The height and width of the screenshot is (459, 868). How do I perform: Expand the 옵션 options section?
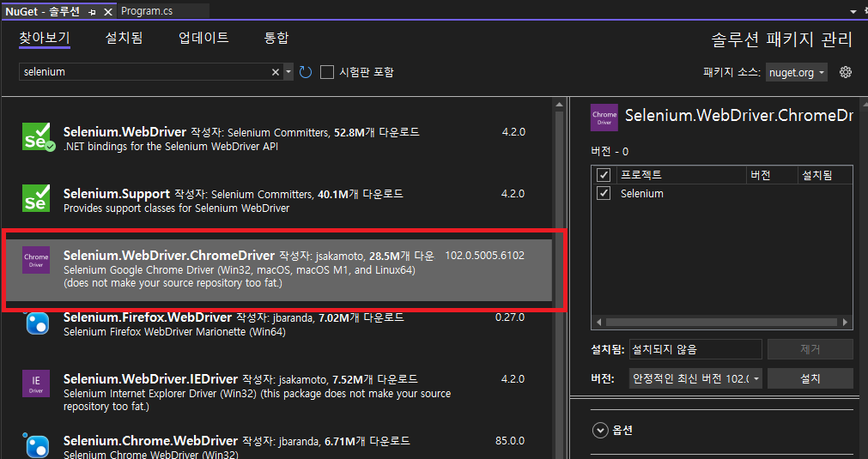pos(600,430)
